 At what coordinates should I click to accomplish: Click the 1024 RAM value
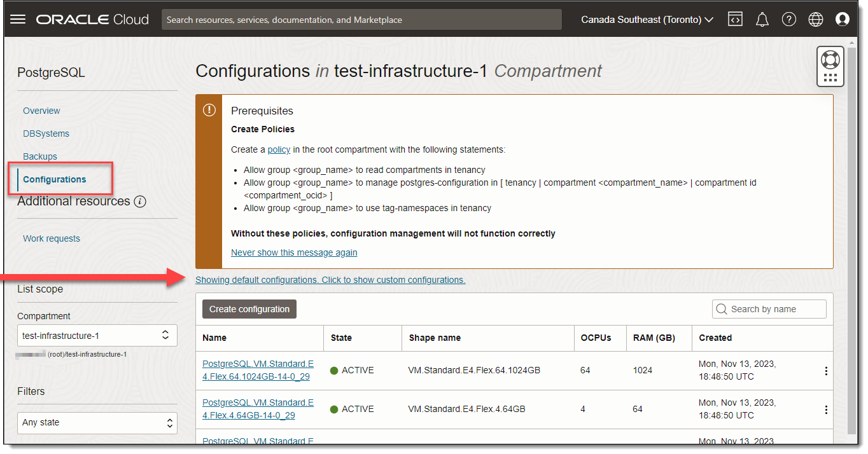click(642, 370)
